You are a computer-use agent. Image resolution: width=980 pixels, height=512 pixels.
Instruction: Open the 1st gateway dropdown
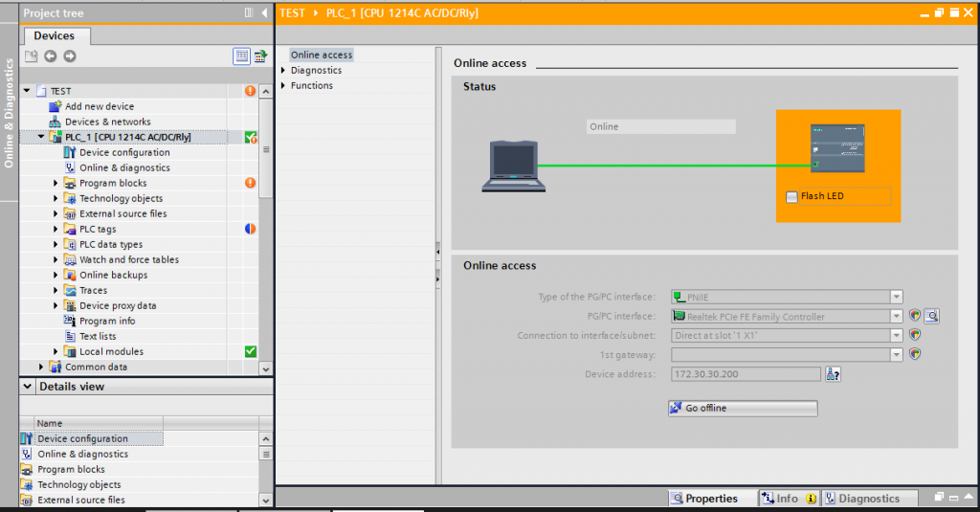(x=896, y=355)
